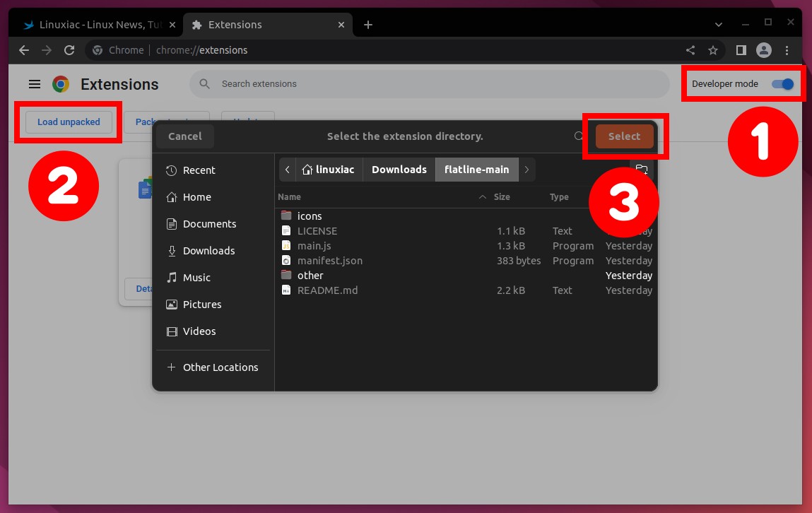Open the tab search dropdown chevron
Screen dimensions: 812x513
pos(718,24)
